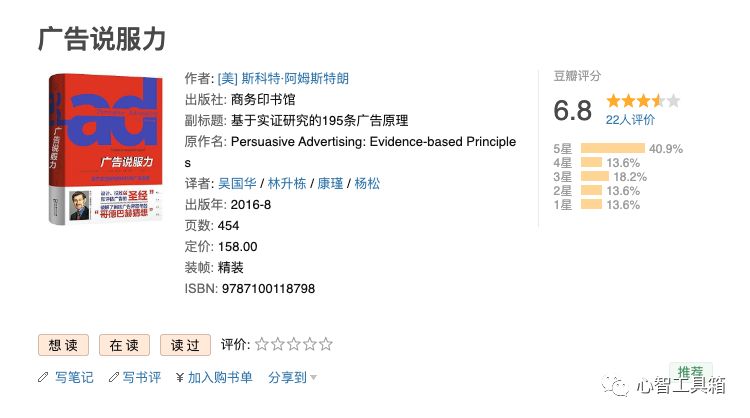Rate the book with the third star
The width and height of the screenshot is (750, 418).
[x=294, y=345]
